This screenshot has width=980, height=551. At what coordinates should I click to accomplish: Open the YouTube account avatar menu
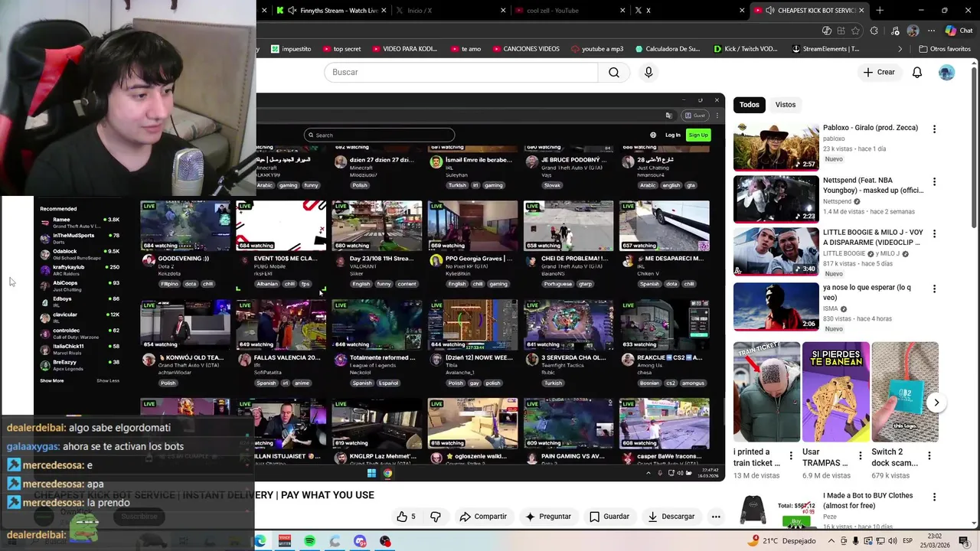947,72
